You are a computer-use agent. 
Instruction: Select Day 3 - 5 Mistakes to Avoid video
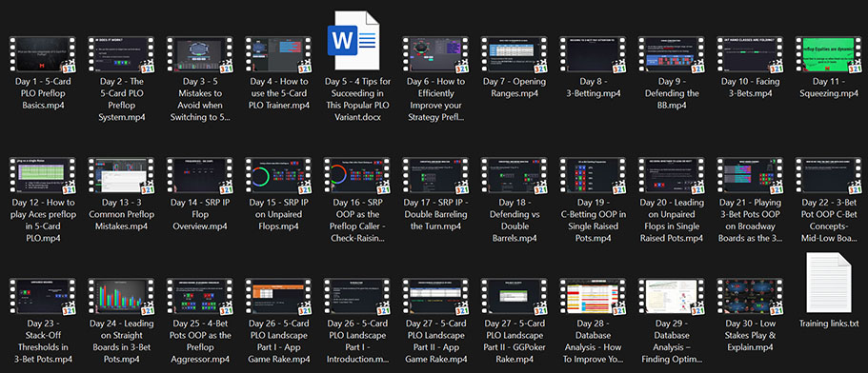click(200, 55)
